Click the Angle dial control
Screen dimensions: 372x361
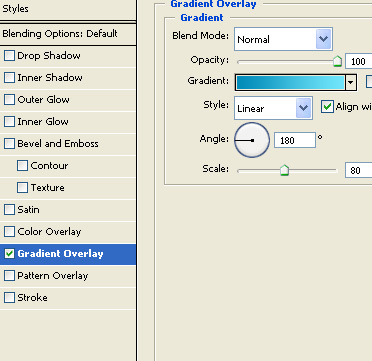click(x=252, y=140)
